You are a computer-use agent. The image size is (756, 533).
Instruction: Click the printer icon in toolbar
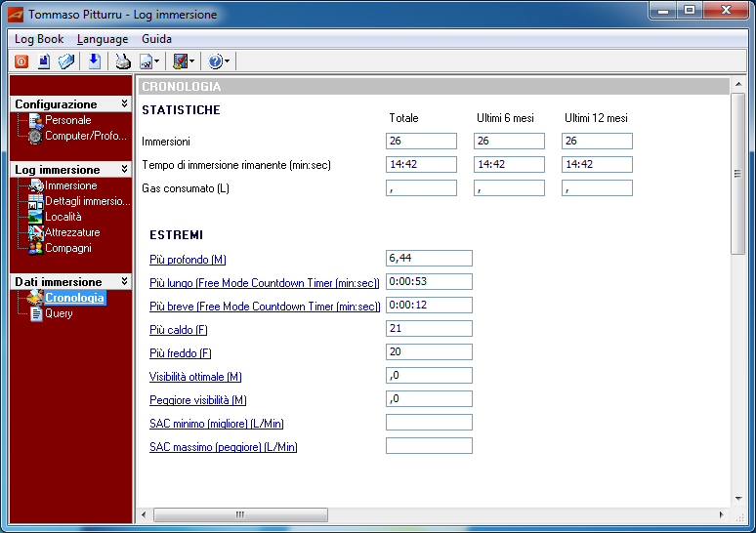123,61
